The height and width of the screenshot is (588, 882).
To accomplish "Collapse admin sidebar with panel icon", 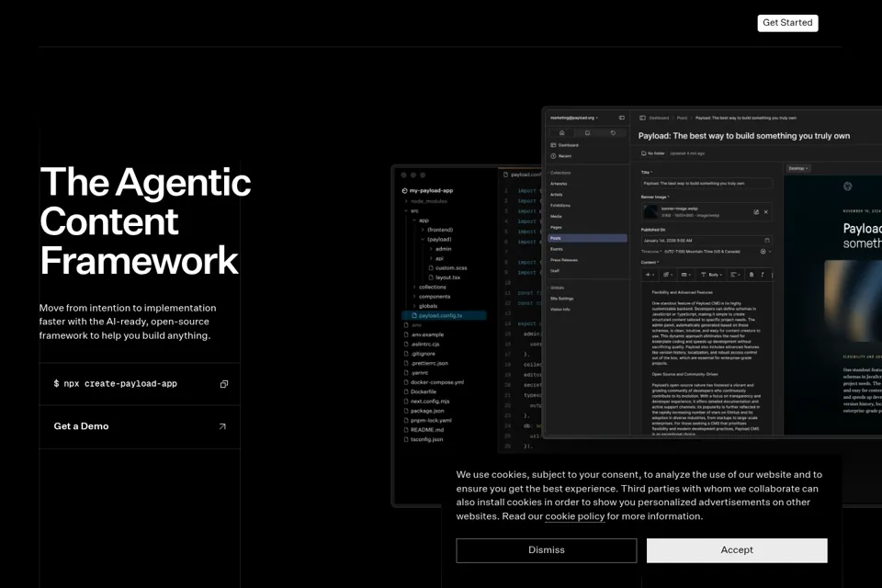I will tap(622, 118).
